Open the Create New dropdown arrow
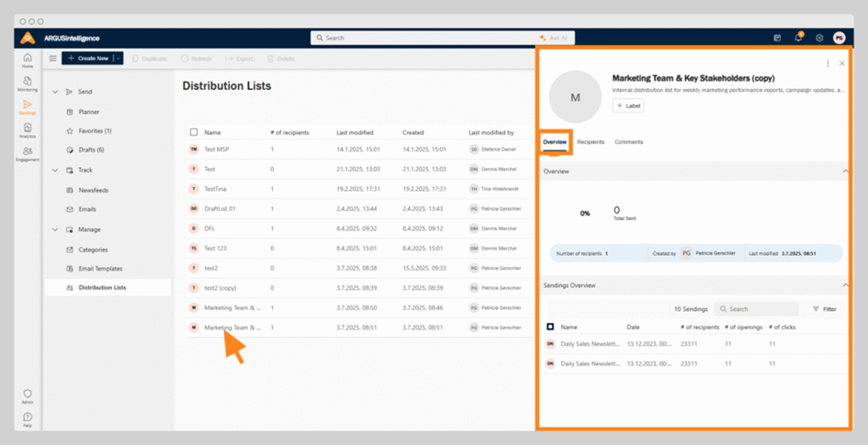The width and height of the screenshot is (868, 445). (118, 59)
